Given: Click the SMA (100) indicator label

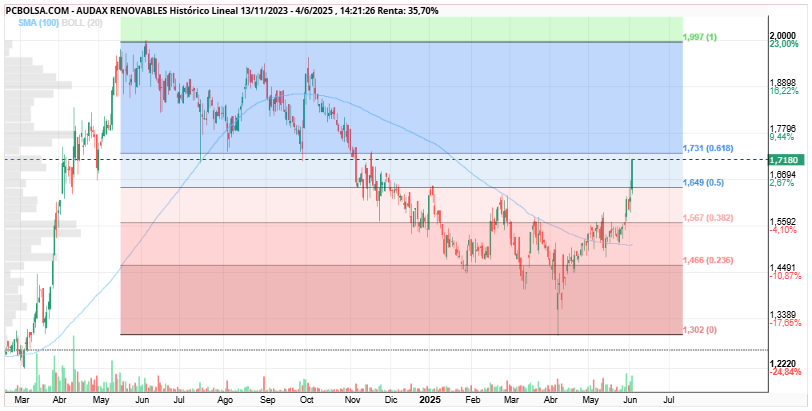Looking at the screenshot, I should coord(38,23).
